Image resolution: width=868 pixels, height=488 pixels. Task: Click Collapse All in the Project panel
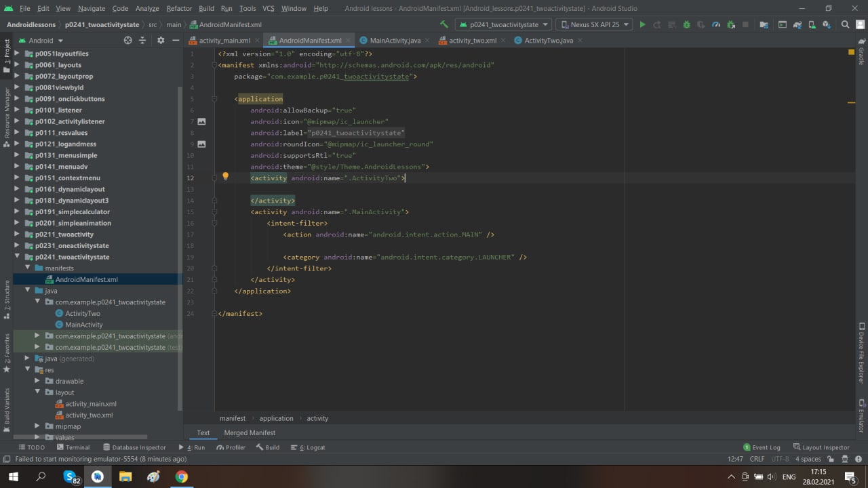click(x=142, y=41)
